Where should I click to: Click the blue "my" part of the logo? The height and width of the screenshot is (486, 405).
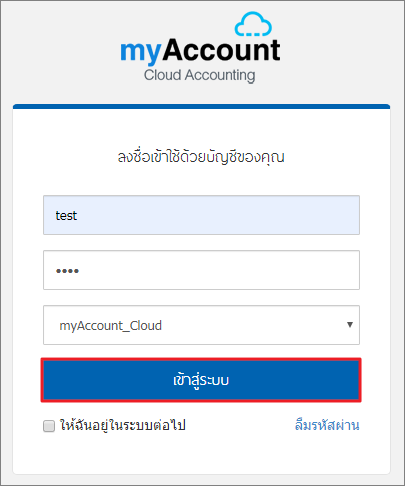point(141,52)
